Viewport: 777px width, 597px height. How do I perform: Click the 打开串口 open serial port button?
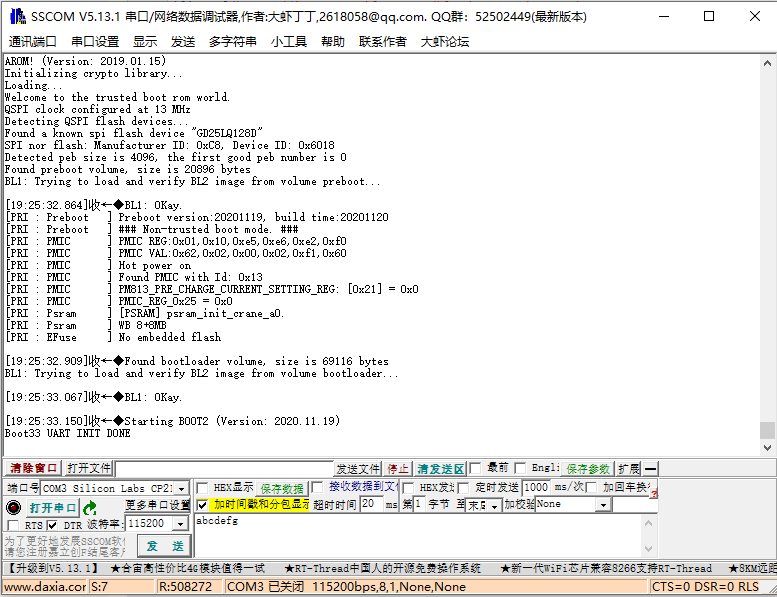point(52,508)
